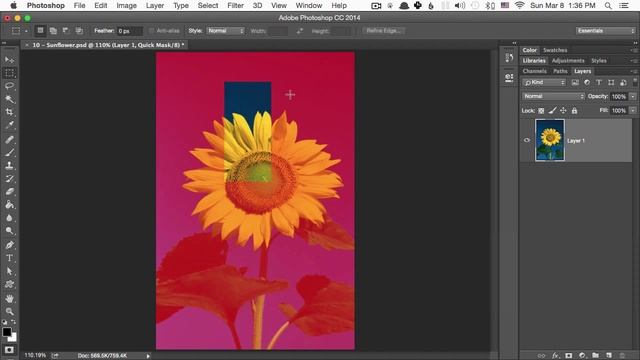
Task: Select the Quick Selection tool
Action: tap(9, 99)
